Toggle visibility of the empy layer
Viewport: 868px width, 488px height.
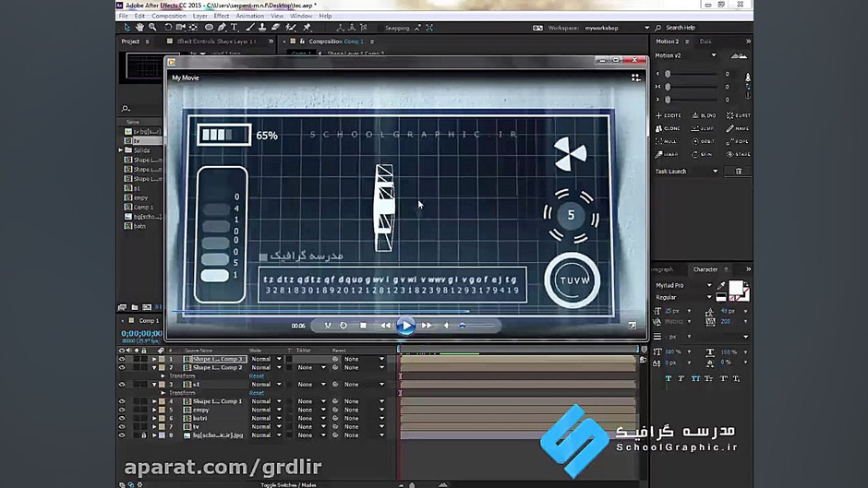pos(122,410)
